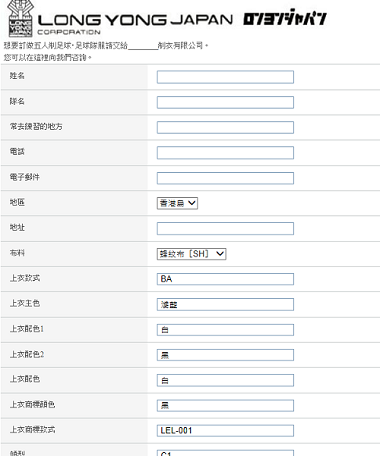Click the Japanese katakana logo banner
Viewport: 380px width, 456px height.
tap(285, 19)
